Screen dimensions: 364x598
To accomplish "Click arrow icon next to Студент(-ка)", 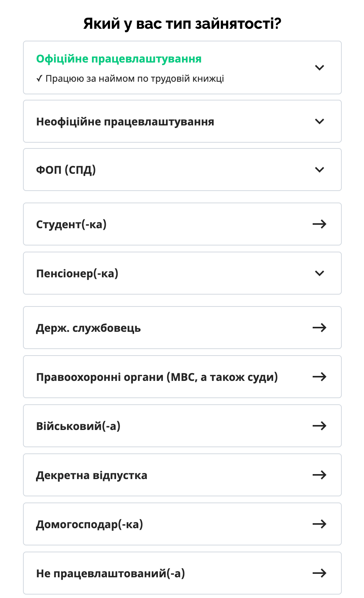I will pyautogui.click(x=319, y=224).
